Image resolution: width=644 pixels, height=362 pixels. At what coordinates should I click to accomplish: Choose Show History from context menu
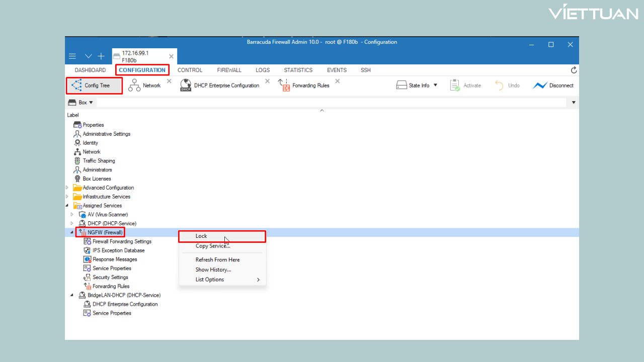coord(213,270)
